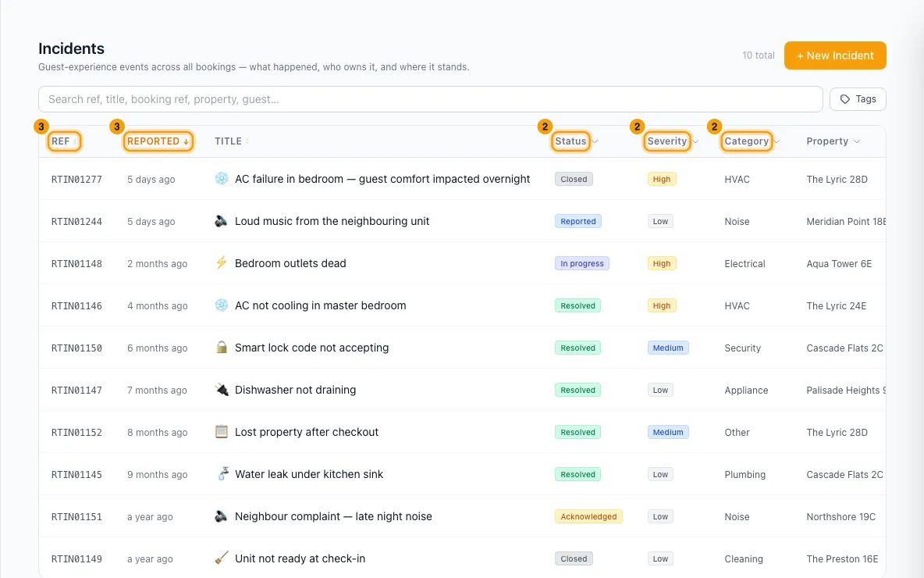Click the snowflake icon beside AC failure in bedroom
The width and height of the screenshot is (924, 578).
click(221, 179)
